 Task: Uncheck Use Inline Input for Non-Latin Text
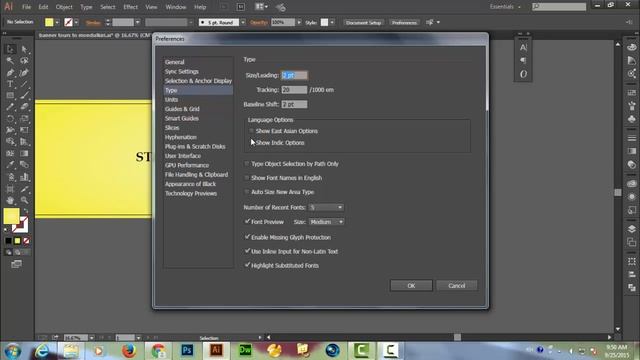click(247, 251)
